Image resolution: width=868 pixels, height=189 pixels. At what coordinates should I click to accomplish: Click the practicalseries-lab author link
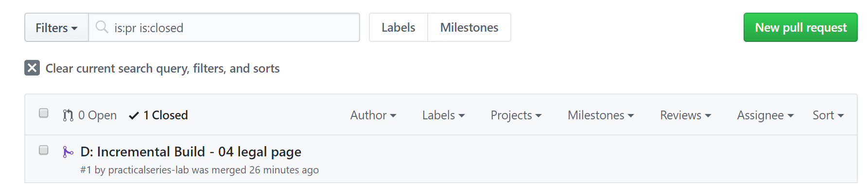pyautogui.click(x=148, y=170)
